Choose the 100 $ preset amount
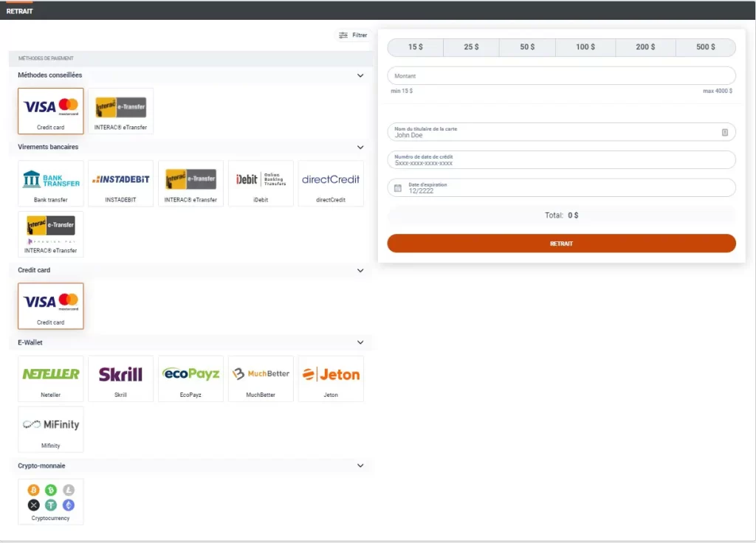The width and height of the screenshot is (756, 543). (585, 47)
